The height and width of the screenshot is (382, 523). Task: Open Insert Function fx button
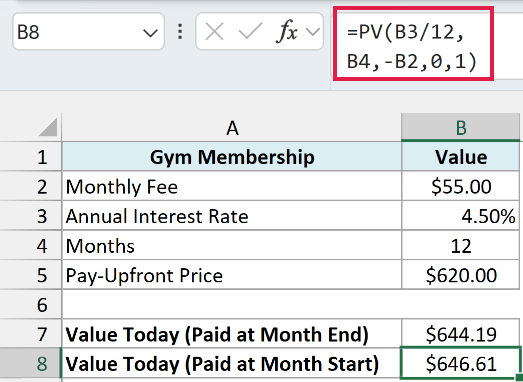click(287, 31)
